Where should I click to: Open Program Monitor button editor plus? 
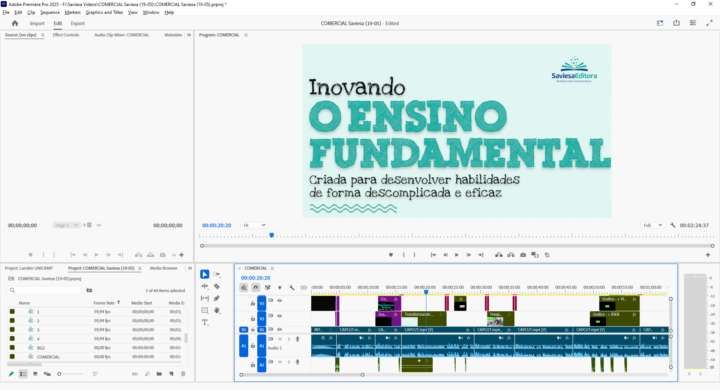tap(708, 255)
